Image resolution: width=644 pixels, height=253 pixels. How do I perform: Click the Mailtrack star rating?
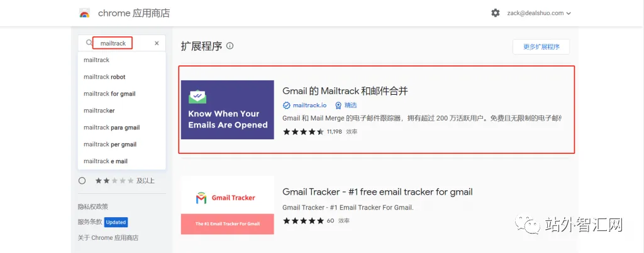pos(303,132)
